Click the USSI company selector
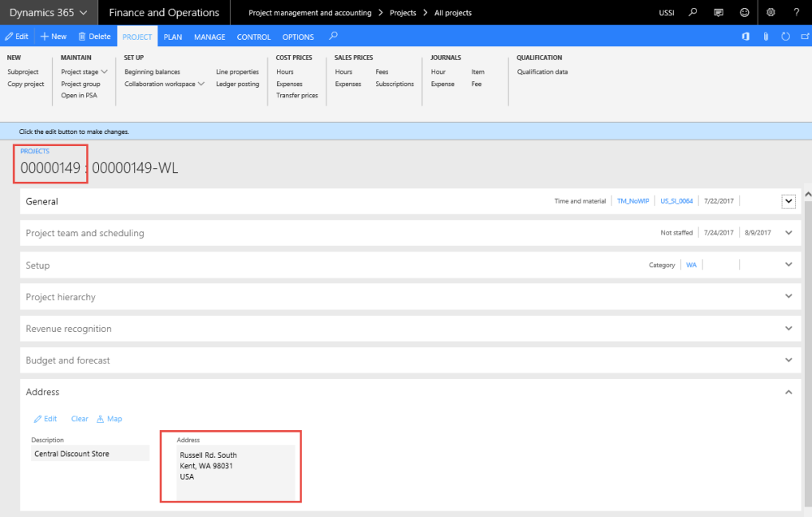Image resolution: width=812 pixels, height=517 pixels. click(x=667, y=13)
